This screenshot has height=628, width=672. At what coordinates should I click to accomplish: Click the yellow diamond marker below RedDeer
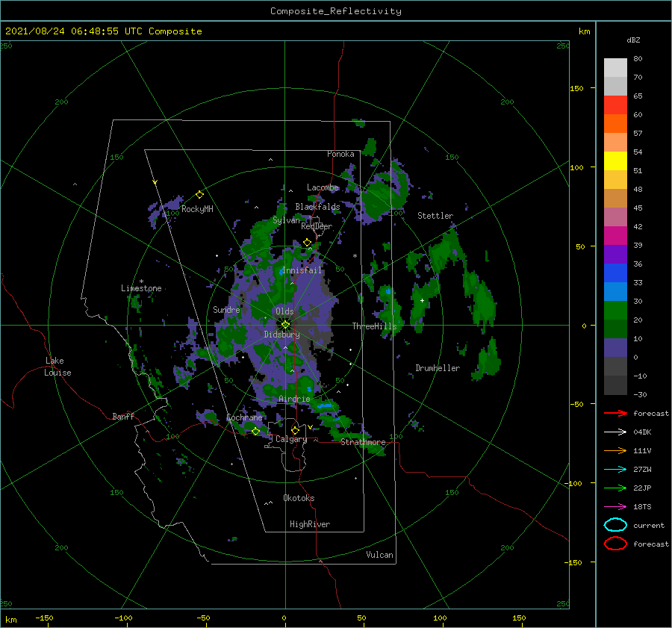point(308,243)
